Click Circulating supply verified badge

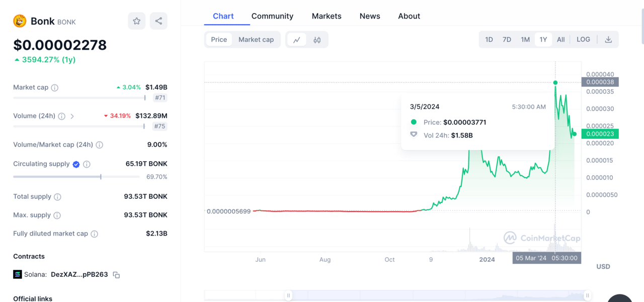pos(76,164)
